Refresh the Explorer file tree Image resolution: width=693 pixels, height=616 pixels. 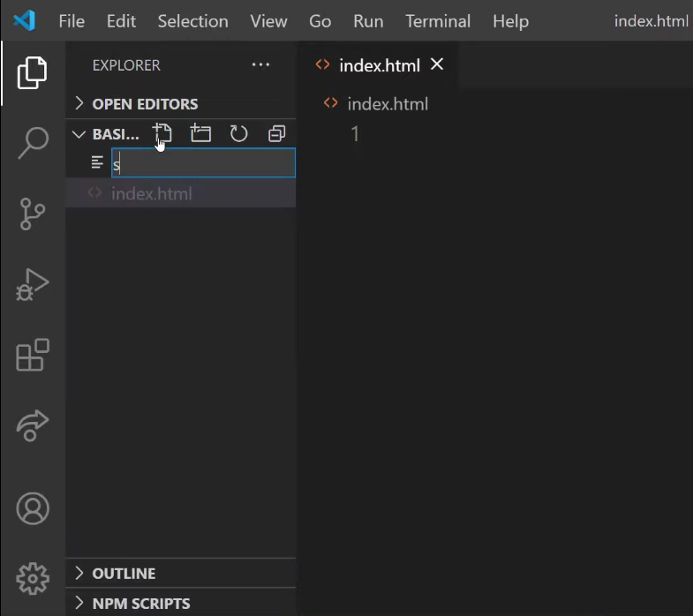pos(238,134)
